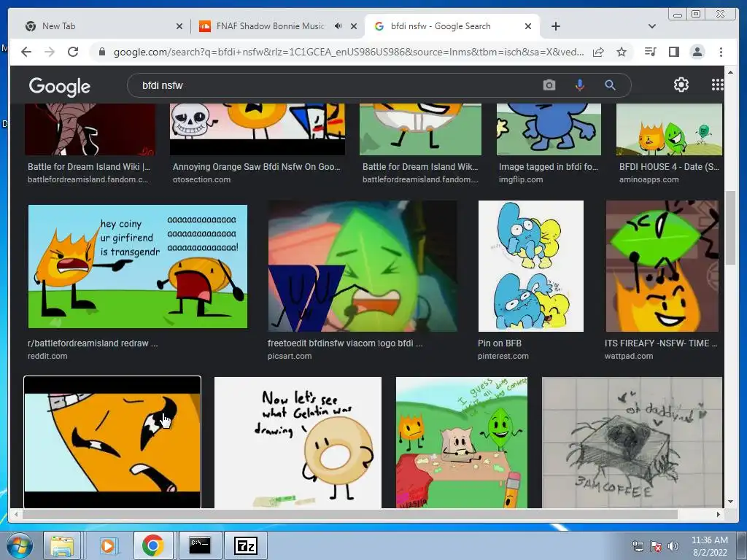Close the New Tab tab
Viewport: 747px width, 560px height.
coord(179,26)
